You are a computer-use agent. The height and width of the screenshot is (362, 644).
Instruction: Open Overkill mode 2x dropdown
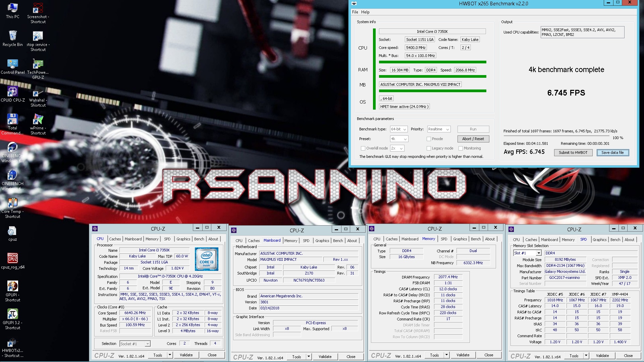pos(397,148)
